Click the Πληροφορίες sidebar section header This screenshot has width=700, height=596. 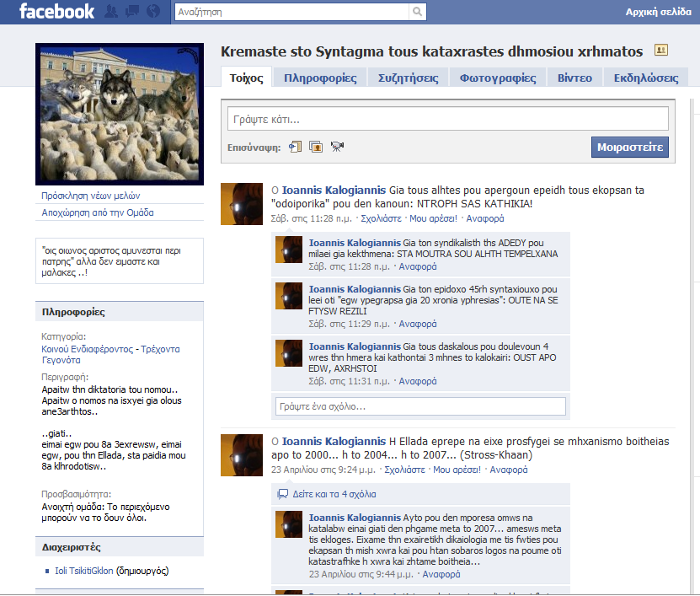click(120, 312)
